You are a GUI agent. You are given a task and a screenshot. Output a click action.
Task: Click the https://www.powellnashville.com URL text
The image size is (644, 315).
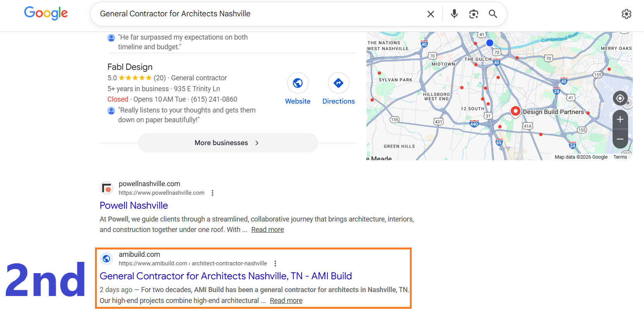[162, 193]
